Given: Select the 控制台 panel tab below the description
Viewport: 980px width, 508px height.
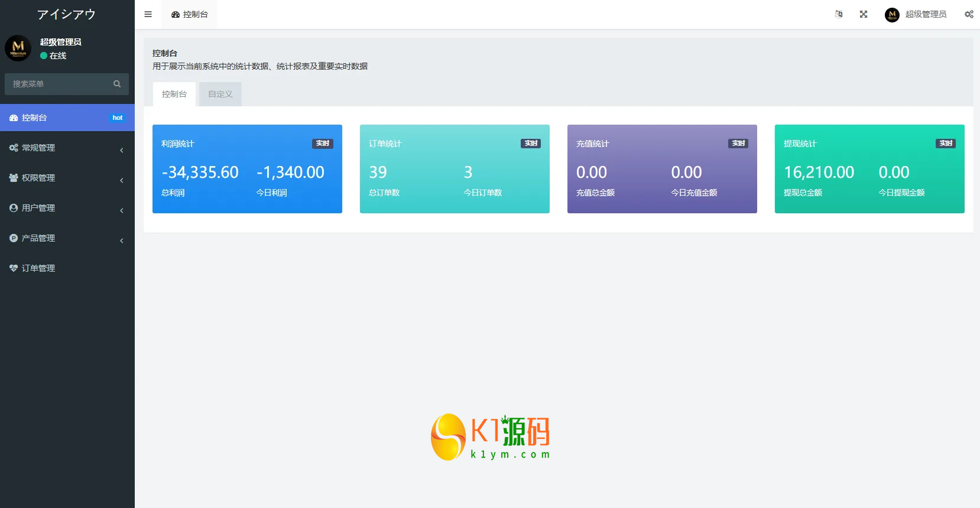Looking at the screenshot, I should click(x=174, y=94).
